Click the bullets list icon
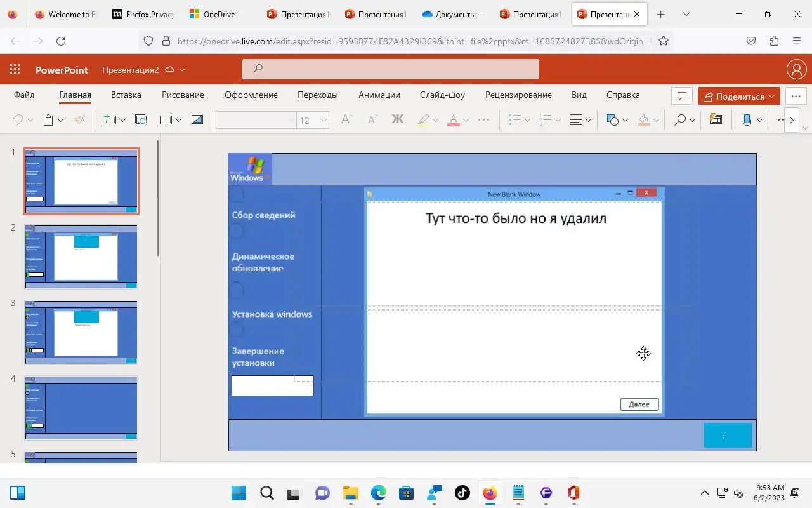Screen dimensions: 812x508 point(515,119)
